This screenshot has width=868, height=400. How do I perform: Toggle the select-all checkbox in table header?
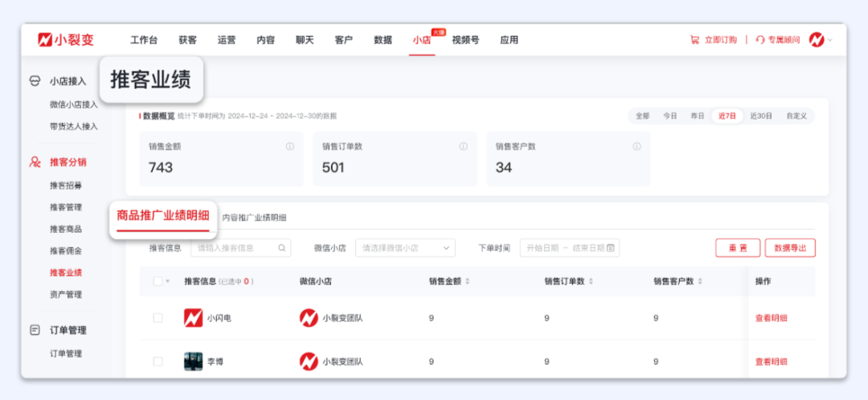click(x=158, y=281)
